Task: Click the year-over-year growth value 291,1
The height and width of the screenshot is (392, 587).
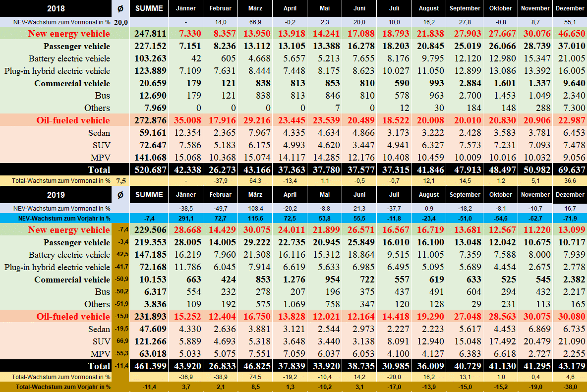Action: pyautogui.click(x=186, y=219)
